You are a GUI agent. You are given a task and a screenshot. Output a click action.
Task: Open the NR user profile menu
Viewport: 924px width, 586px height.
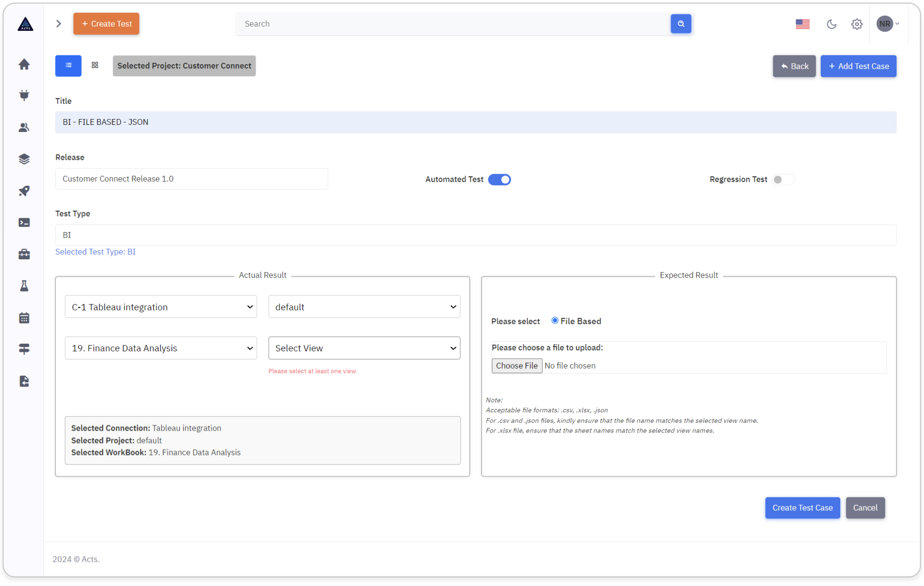[x=888, y=24]
